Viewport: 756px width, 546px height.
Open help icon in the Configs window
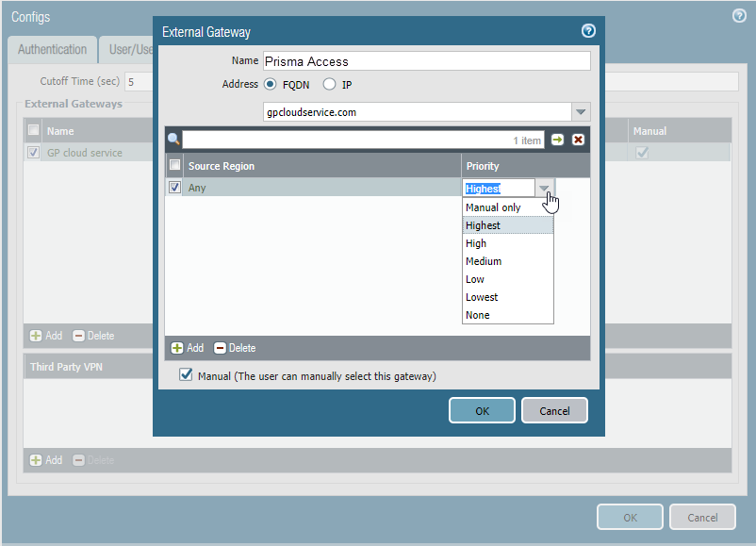(739, 16)
